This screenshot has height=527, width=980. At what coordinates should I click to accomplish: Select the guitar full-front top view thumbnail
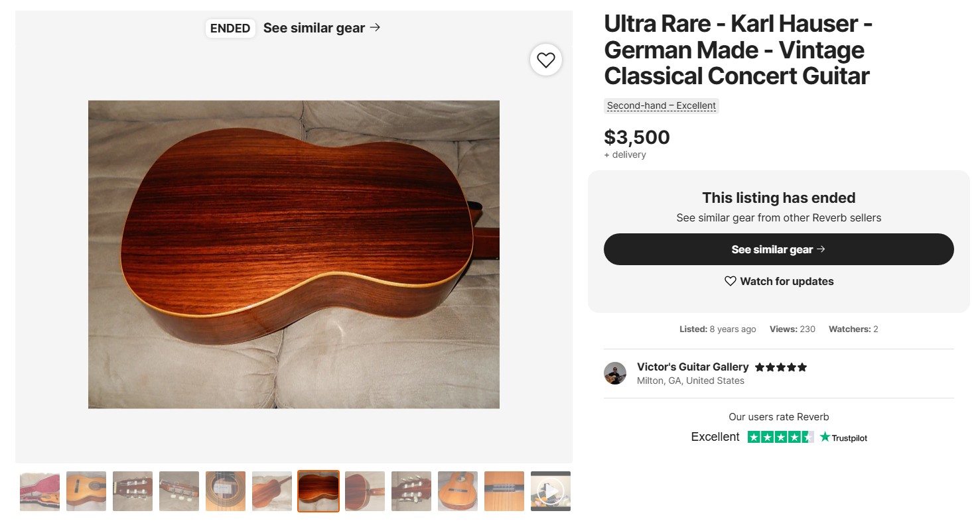tap(458, 491)
